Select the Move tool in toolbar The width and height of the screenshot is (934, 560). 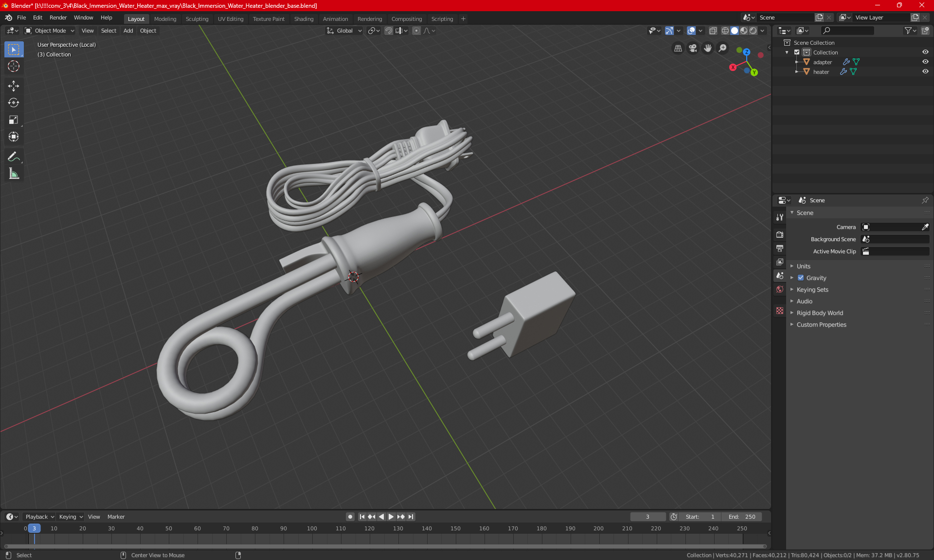coord(14,86)
